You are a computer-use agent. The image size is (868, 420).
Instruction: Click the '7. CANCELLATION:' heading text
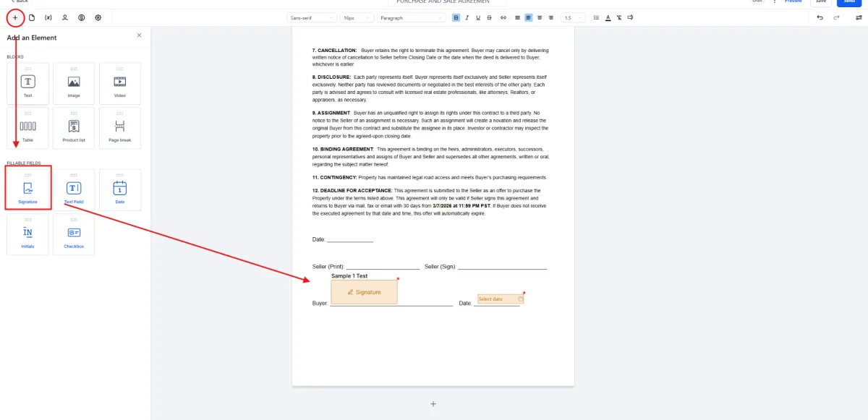[334, 51]
